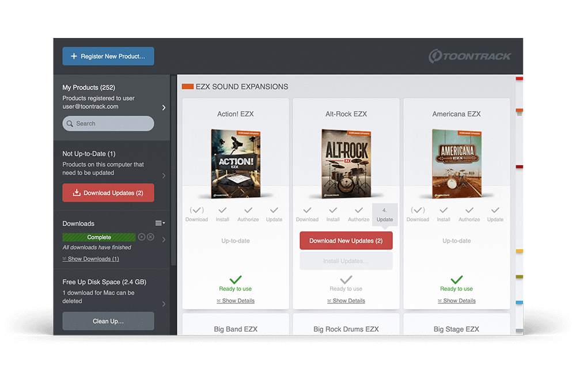Screen dimensions: 576x392
Task: Click the Alt-Rock EZX product image
Action: tap(346, 163)
